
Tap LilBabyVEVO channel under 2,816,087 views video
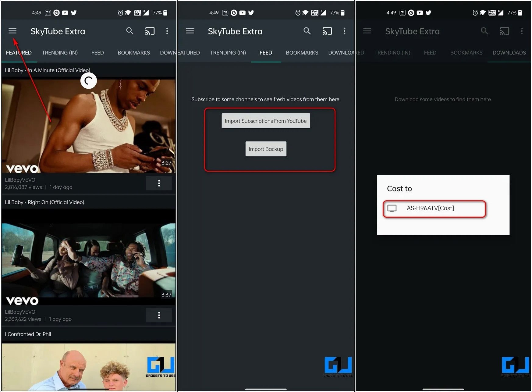point(20,180)
